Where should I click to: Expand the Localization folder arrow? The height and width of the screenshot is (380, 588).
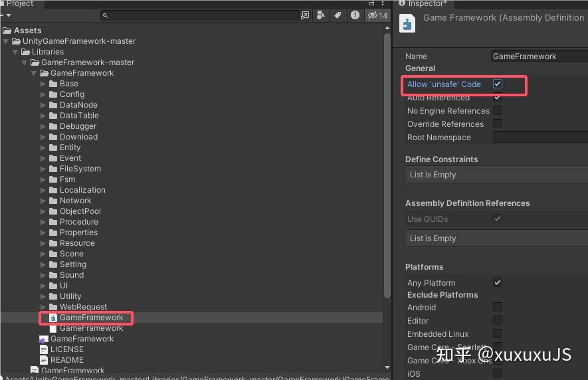click(43, 190)
